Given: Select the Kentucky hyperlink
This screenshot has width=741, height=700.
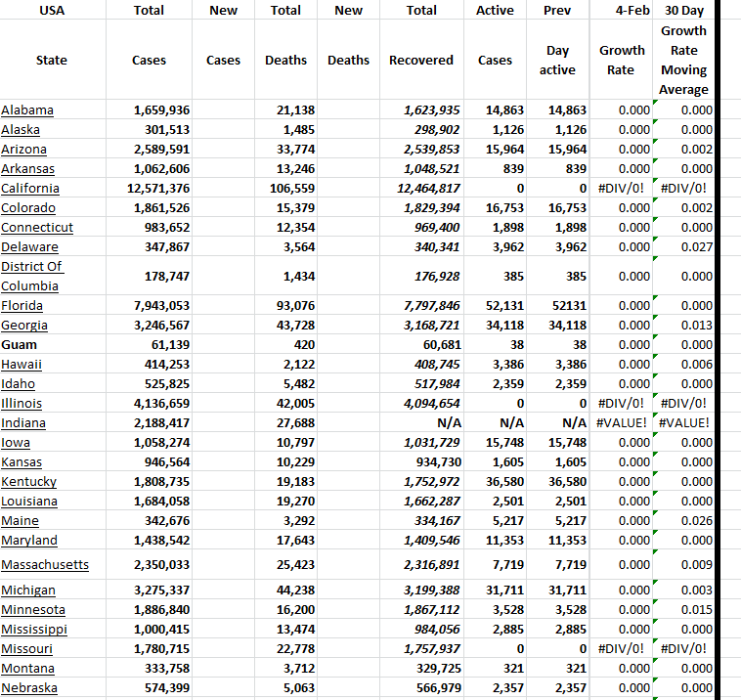Looking at the screenshot, I should tap(28, 481).
